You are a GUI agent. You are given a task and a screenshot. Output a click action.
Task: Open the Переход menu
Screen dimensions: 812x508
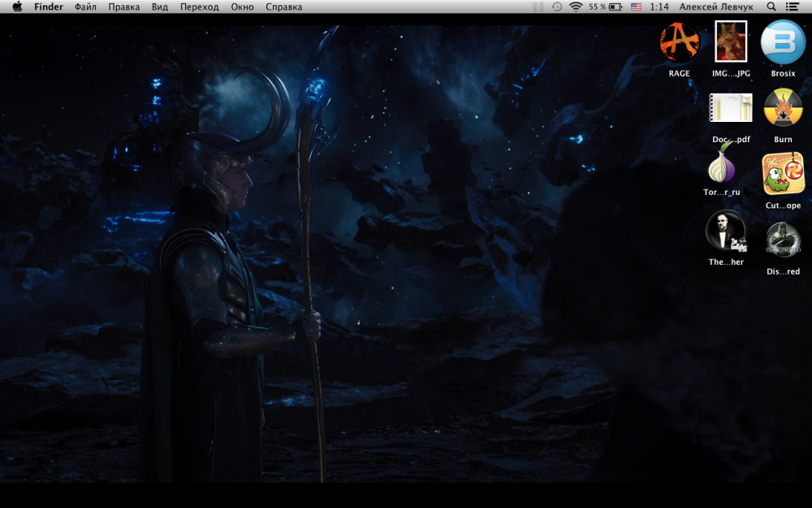pyautogui.click(x=200, y=7)
